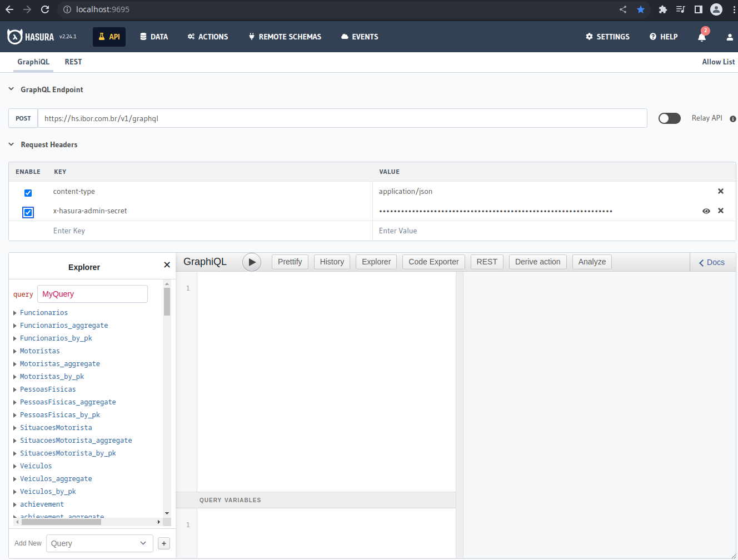Collapse the GraphQL Endpoint section
738x560 pixels.
11,89
